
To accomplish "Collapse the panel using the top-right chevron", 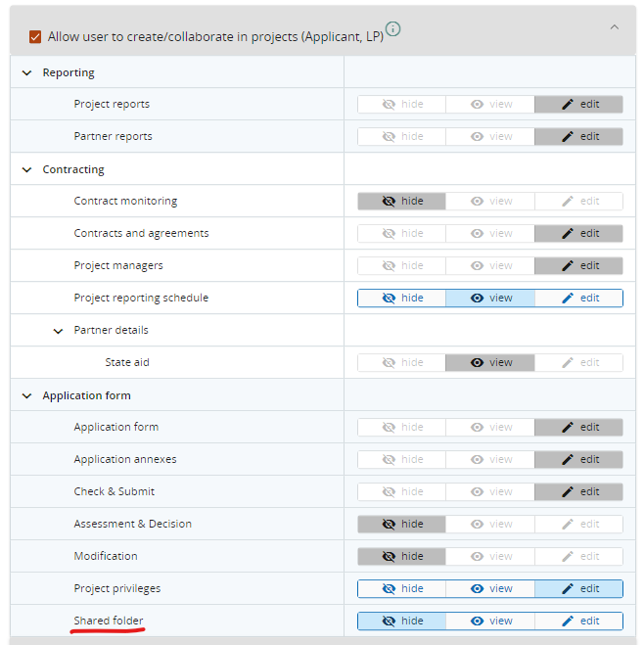I will pos(615,27).
